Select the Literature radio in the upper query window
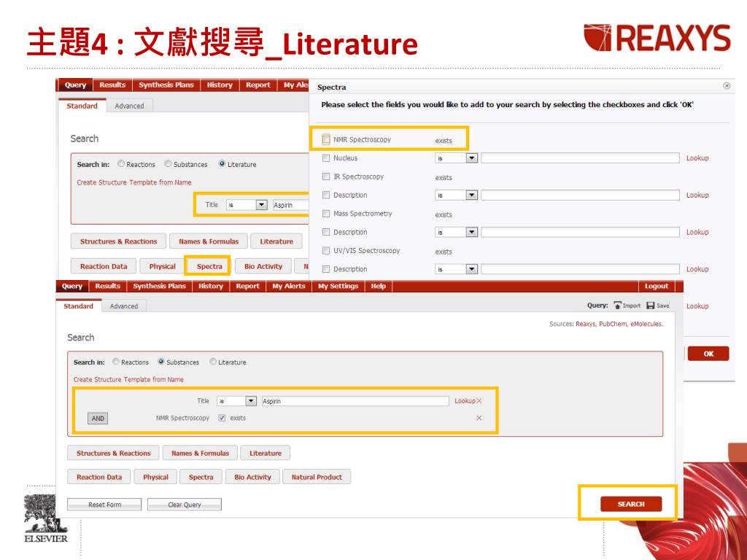 tap(222, 164)
